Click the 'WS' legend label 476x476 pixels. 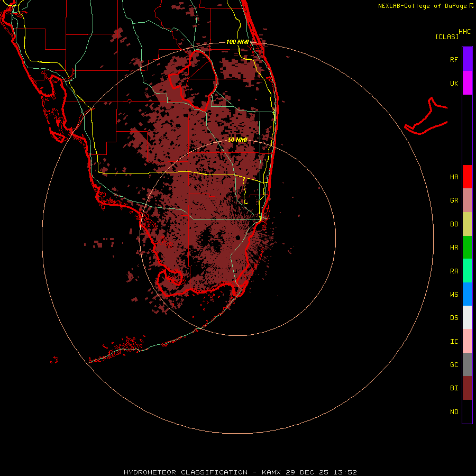[x=454, y=295]
